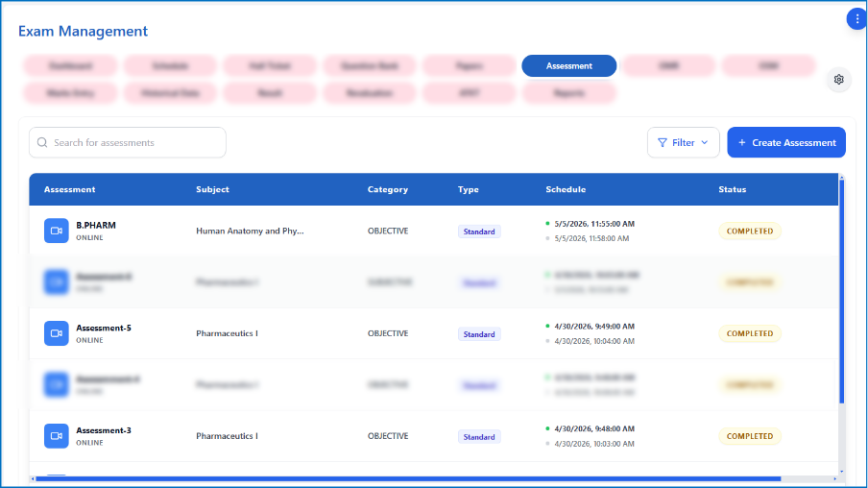Click the video icon for Assessment-5
This screenshot has width=868, height=488.
click(x=57, y=333)
